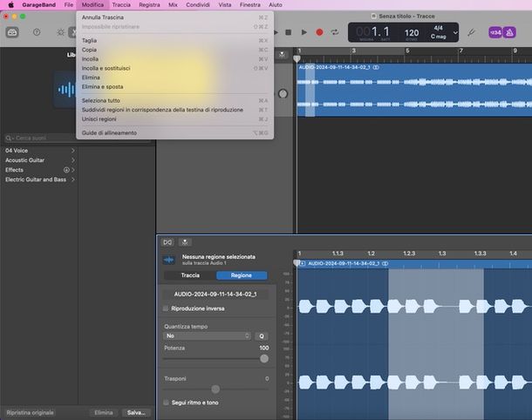Viewport: 532px width, 420px height.
Task: Open Quantizza tempo dropdown
Action: click(x=207, y=336)
